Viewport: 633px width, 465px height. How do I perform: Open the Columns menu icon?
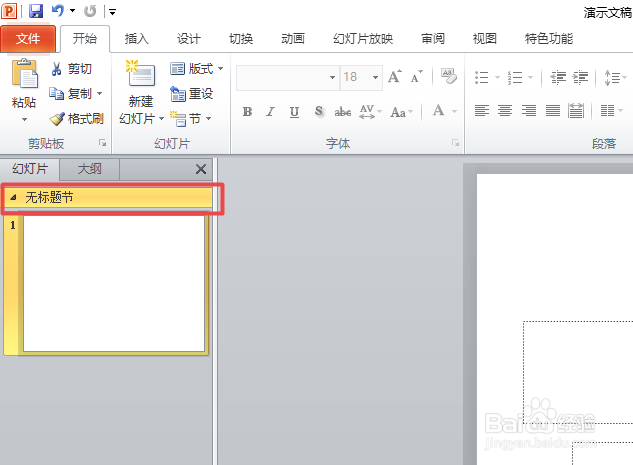[611, 110]
